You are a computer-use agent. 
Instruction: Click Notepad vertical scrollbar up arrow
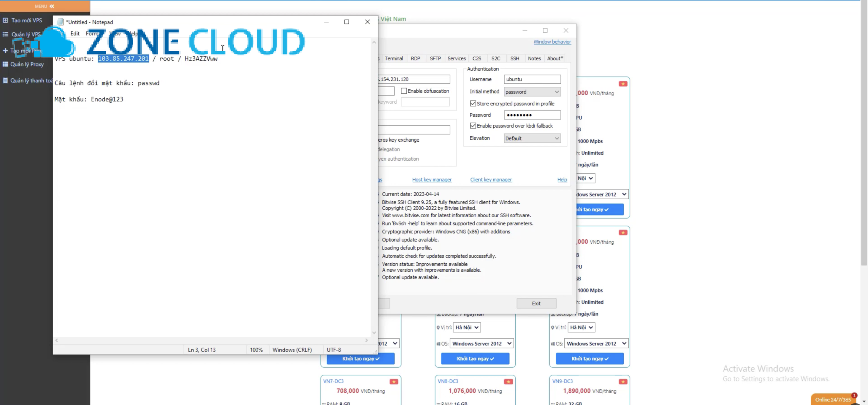click(374, 42)
